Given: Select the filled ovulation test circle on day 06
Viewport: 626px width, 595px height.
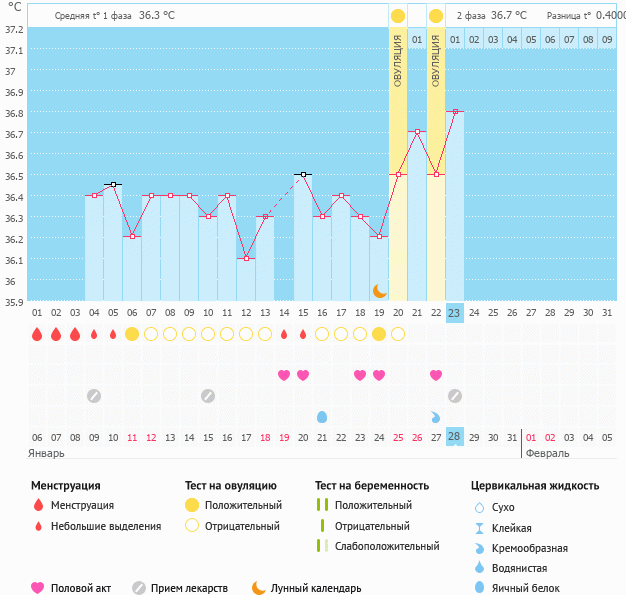Looking at the screenshot, I should [x=132, y=334].
